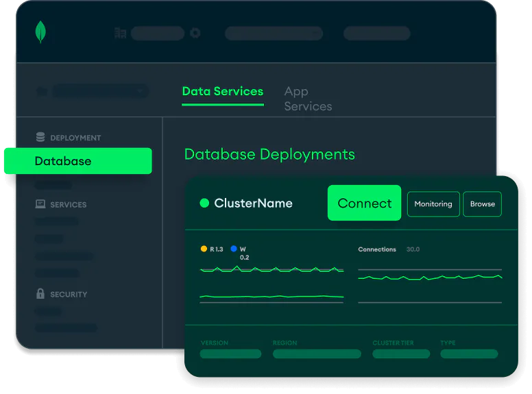Click the Services laptop icon in sidebar
Viewport: 532px width, 394px height.
[x=40, y=204]
